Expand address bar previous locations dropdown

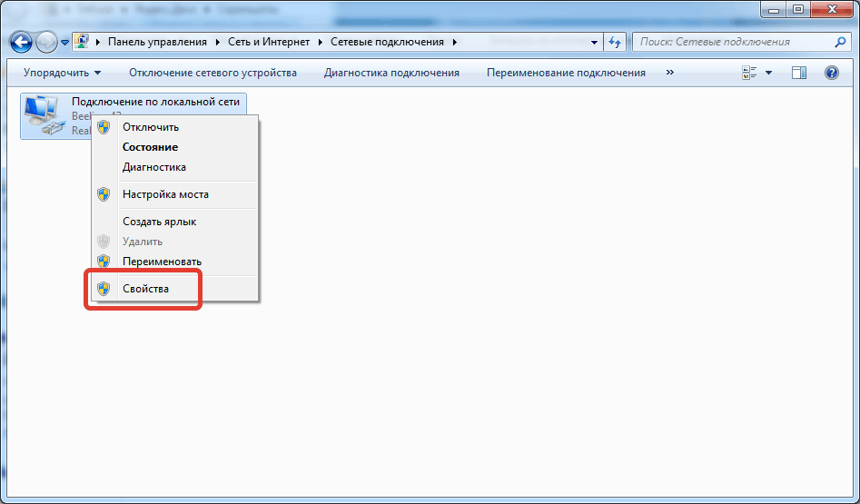[x=595, y=42]
